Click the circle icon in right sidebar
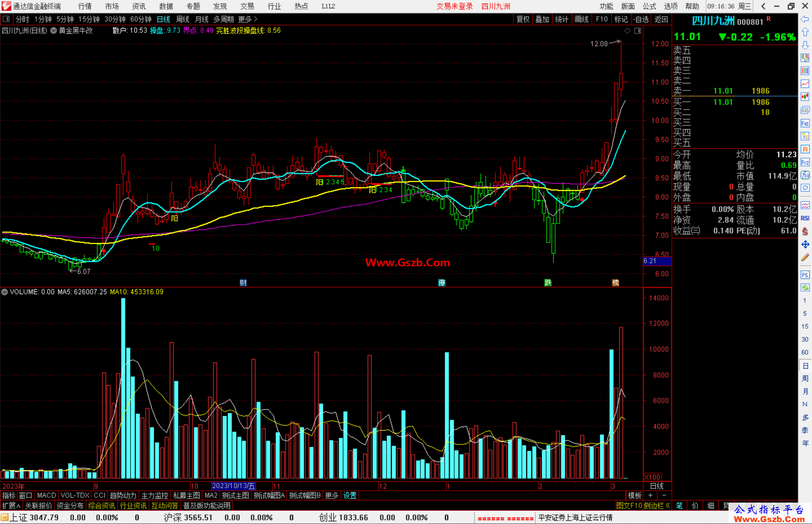Screen dimensions: 812x524 click(x=805, y=188)
